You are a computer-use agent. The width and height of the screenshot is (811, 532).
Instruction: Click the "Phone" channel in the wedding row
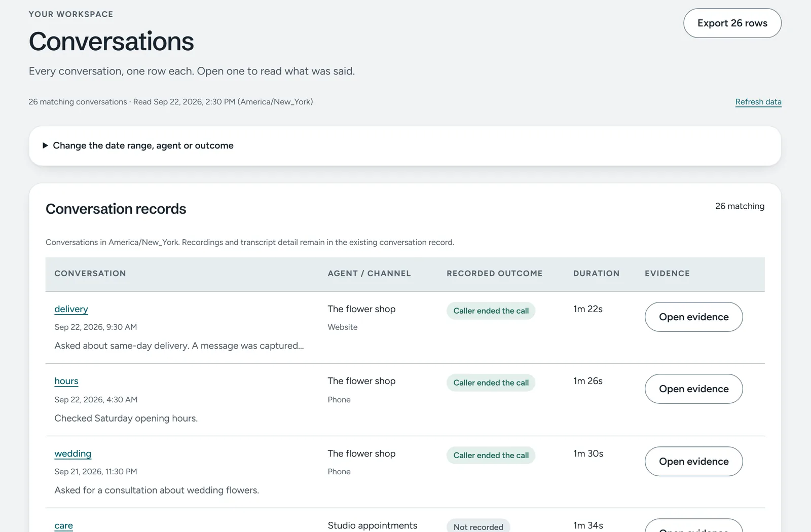(339, 472)
